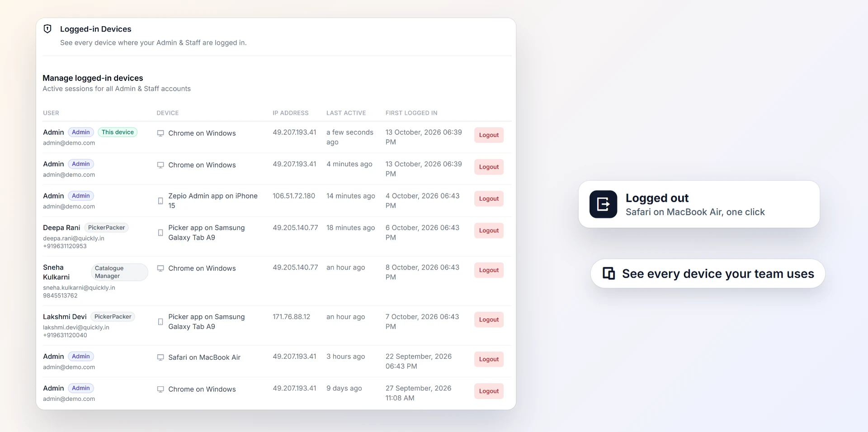Viewport: 868px width, 432px height.
Task: Logout Deepa Rani's session
Action: 489,230
